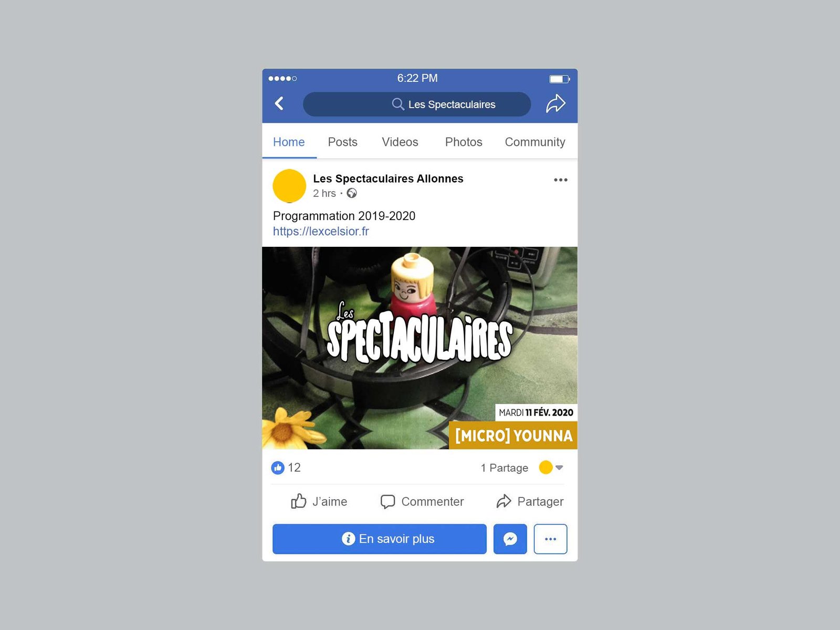Open the post options three-dot menu

click(561, 180)
